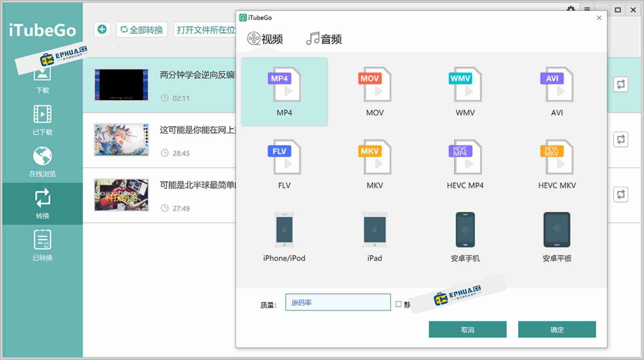The width and height of the screenshot is (644, 360).
Task: Toggle the checkbox beside quality field
Action: [x=398, y=304]
